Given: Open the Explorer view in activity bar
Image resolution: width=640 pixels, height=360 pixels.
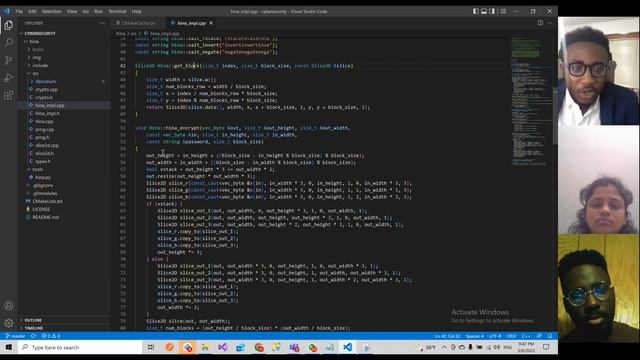Looking at the screenshot, I should (9, 25).
